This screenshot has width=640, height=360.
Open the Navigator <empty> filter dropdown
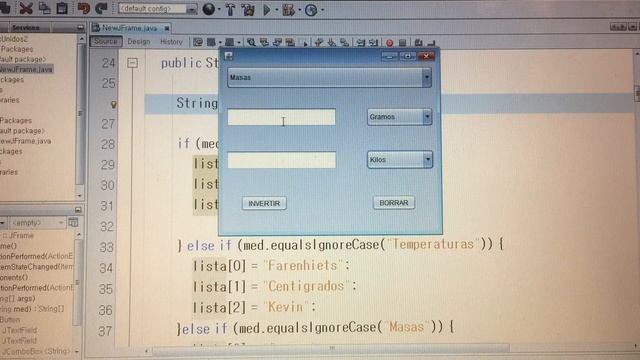tap(37, 223)
